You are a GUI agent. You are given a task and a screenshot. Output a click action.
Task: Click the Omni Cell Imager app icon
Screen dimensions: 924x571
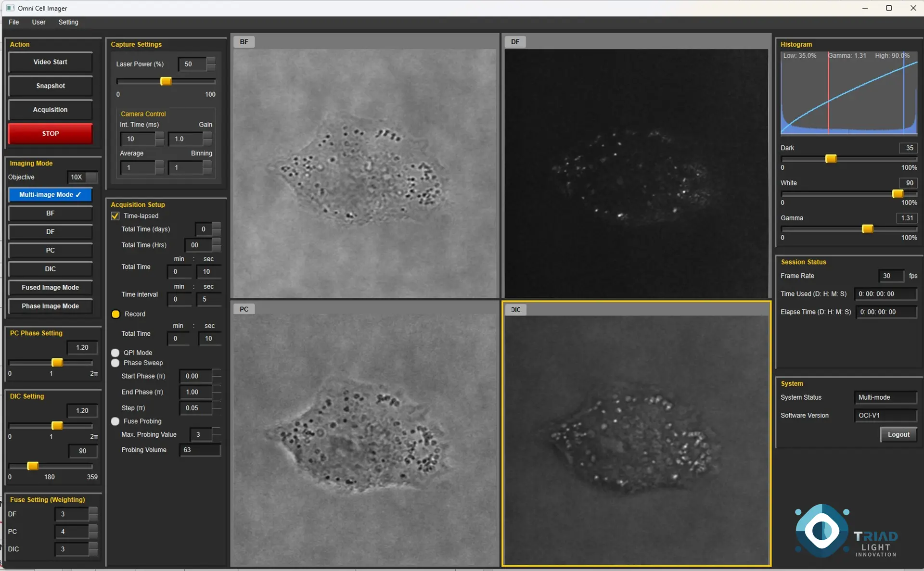pos(10,8)
